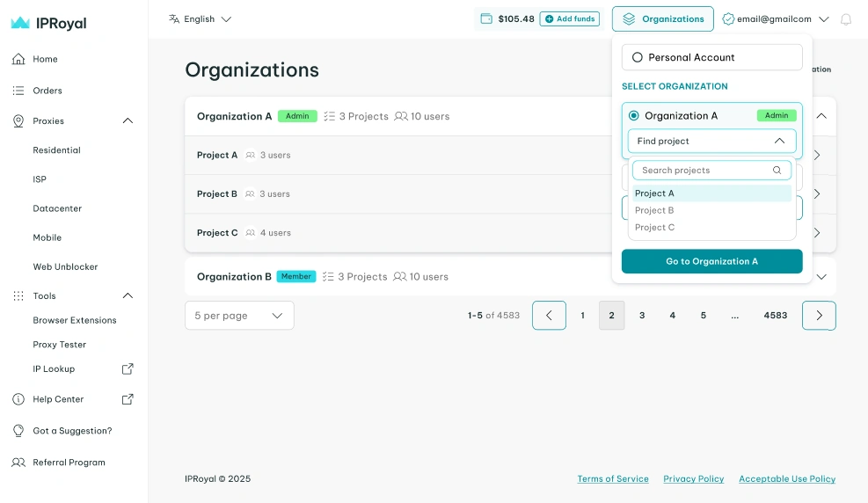Open Residential proxies in sidebar
The height and width of the screenshot is (503, 868).
click(56, 150)
